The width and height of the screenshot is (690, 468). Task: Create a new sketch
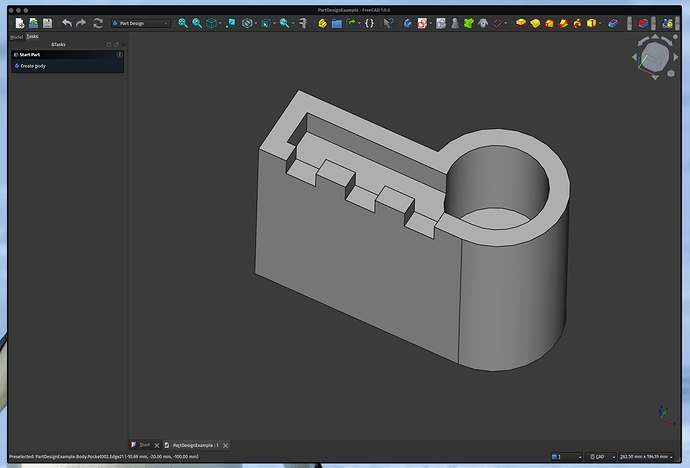422,23
